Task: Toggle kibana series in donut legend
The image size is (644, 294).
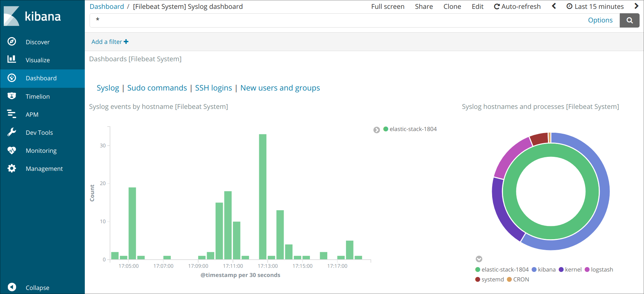Action: [546, 269]
